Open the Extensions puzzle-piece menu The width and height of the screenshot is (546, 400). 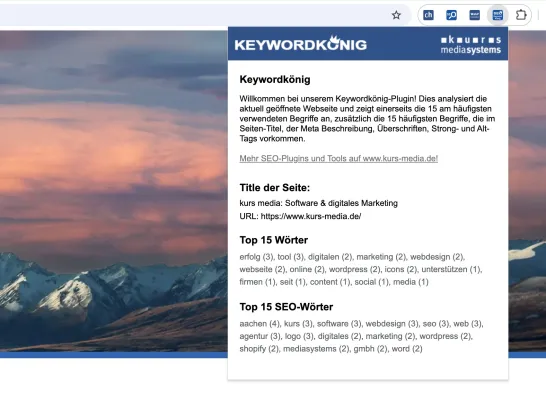521,15
